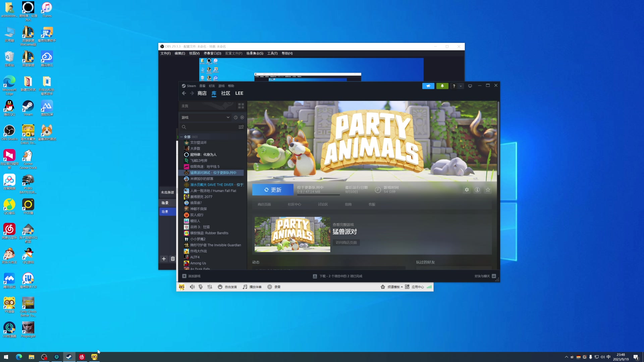Toggle ready-to-play filter icon in library
644x362 pixels.
click(x=242, y=118)
